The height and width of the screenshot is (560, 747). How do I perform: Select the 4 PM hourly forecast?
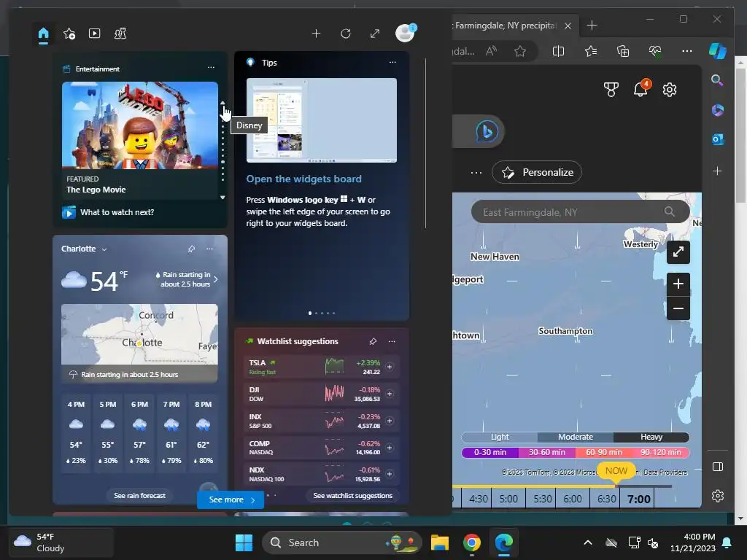(x=76, y=432)
